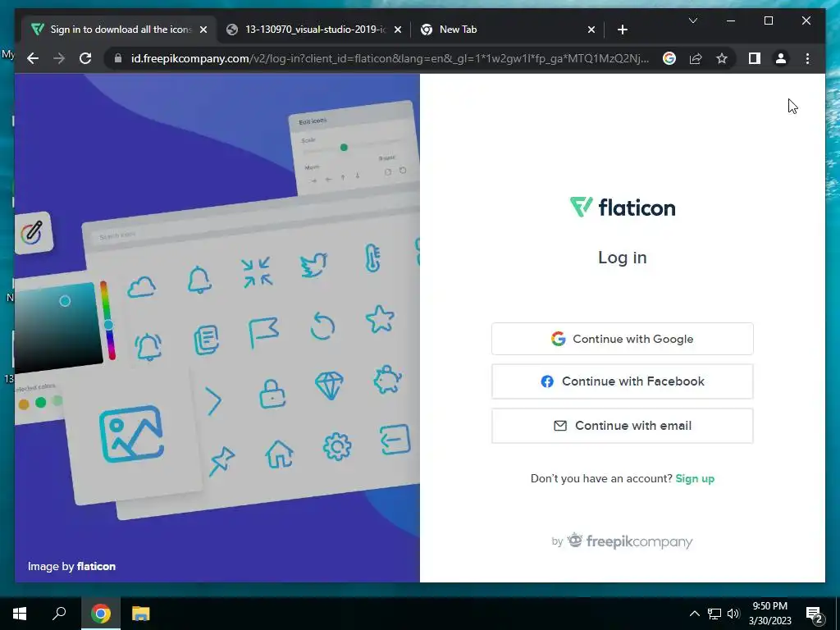This screenshot has width=840, height=630.
Task: Click the freepikcompany footer logo
Action: click(x=629, y=541)
